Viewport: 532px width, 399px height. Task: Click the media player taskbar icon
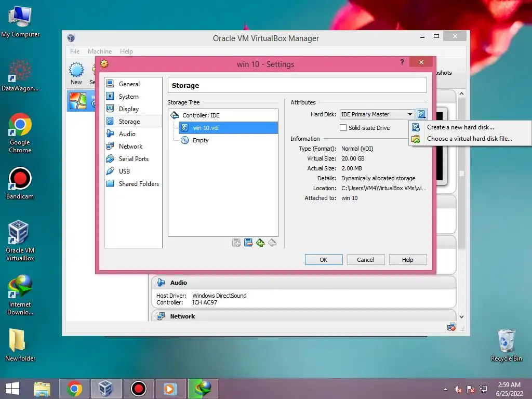coord(170,389)
